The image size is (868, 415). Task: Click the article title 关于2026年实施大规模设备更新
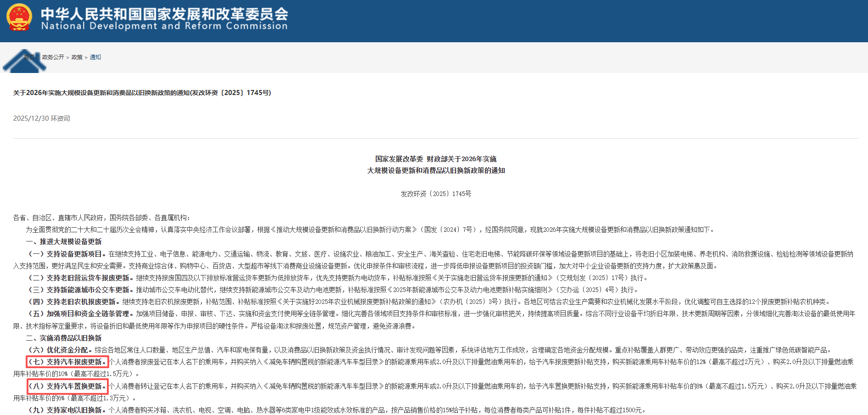142,93
